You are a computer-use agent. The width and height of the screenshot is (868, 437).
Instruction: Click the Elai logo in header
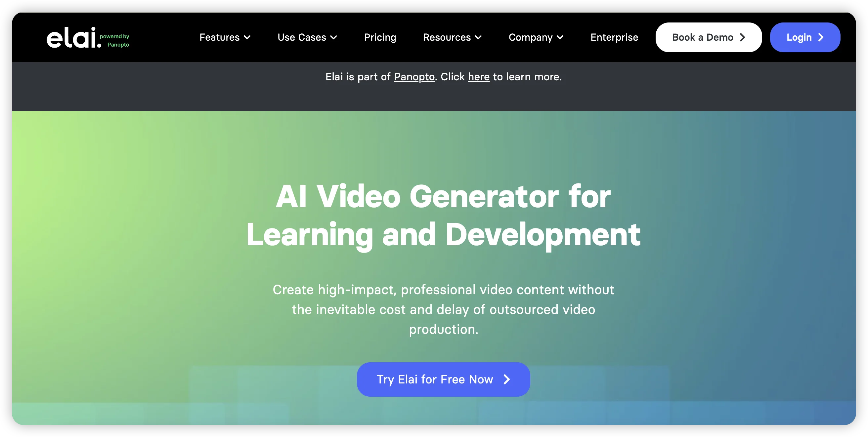[x=74, y=37]
